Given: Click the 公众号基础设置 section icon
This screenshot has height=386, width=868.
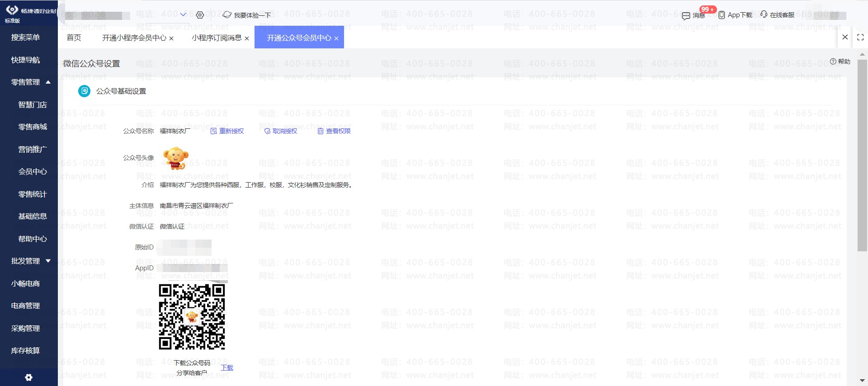Looking at the screenshot, I should (84, 91).
